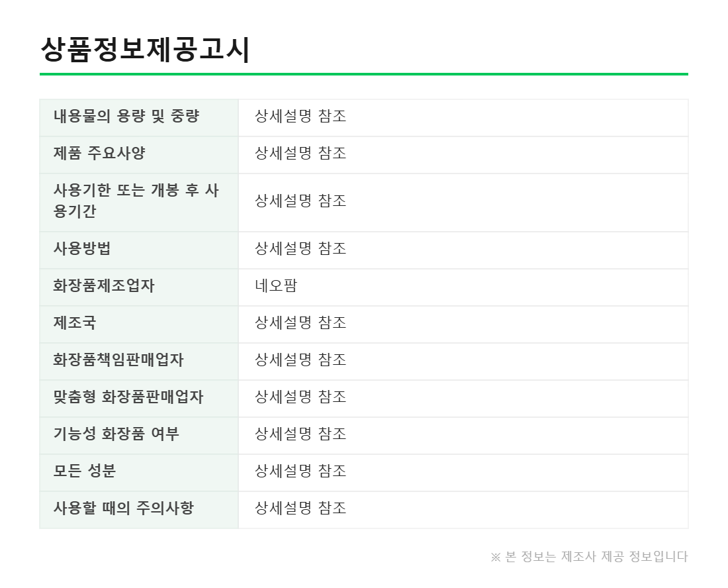Click the 화장품책임판매업자 label

118,360
